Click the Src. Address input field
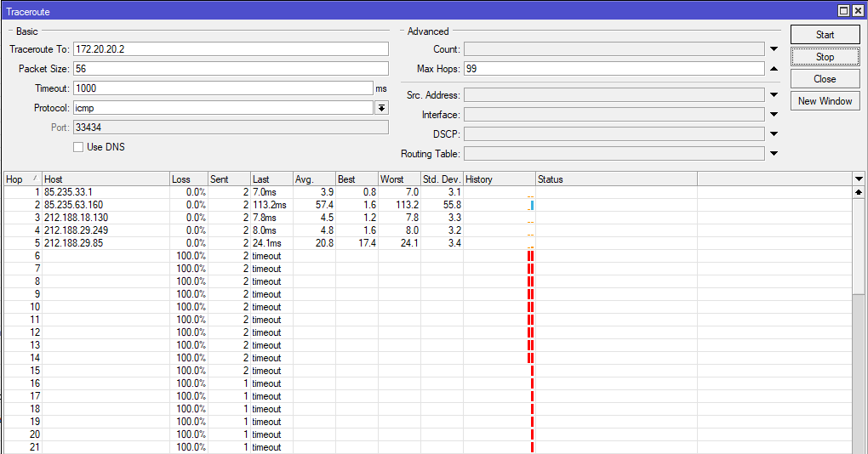The image size is (868, 454). click(x=614, y=95)
